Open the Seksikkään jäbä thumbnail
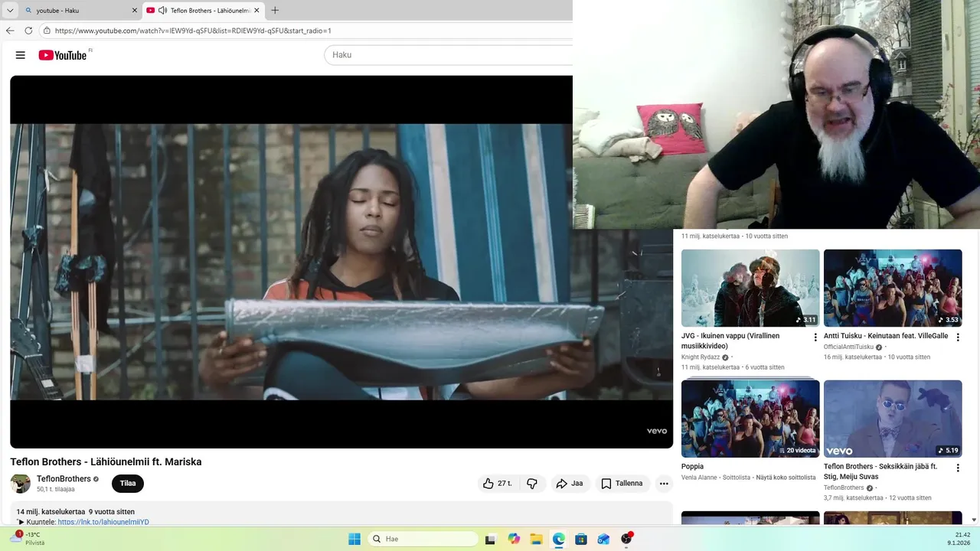 coord(893,419)
